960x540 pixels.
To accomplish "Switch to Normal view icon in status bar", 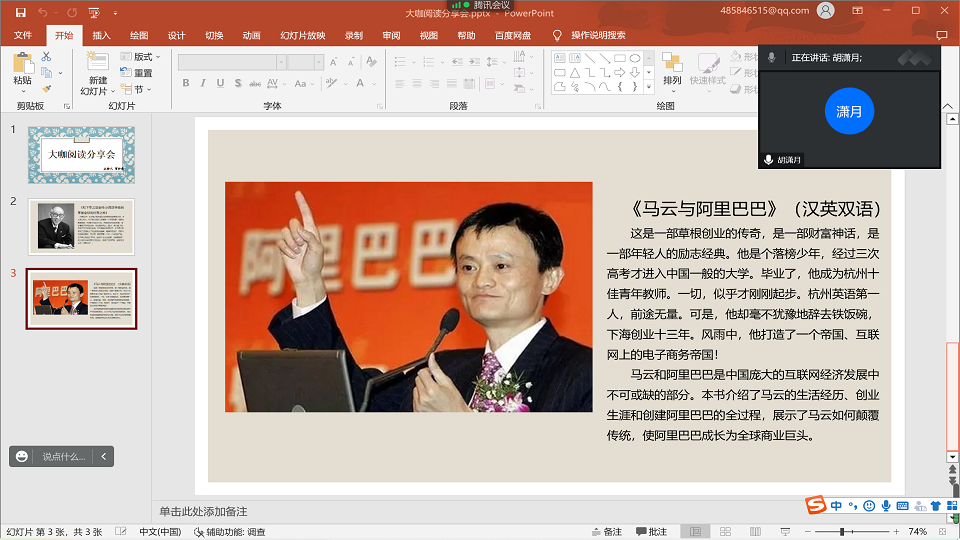I will click(x=696, y=531).
